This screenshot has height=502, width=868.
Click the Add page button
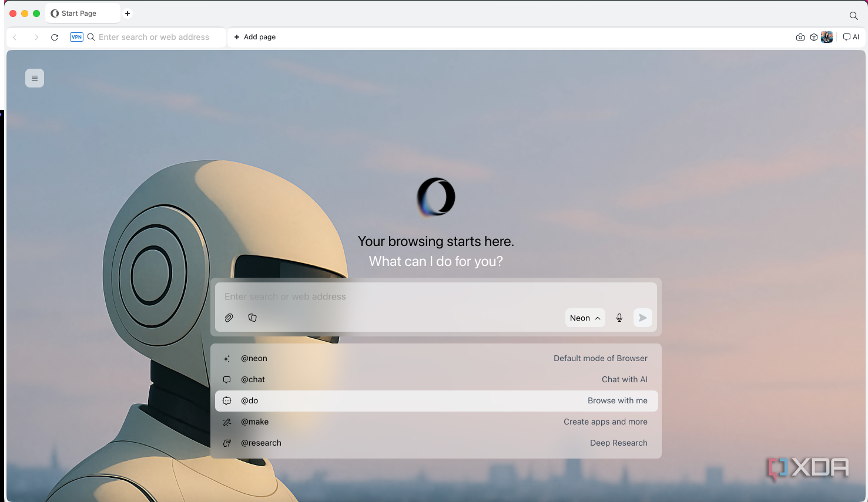[255, 37]
